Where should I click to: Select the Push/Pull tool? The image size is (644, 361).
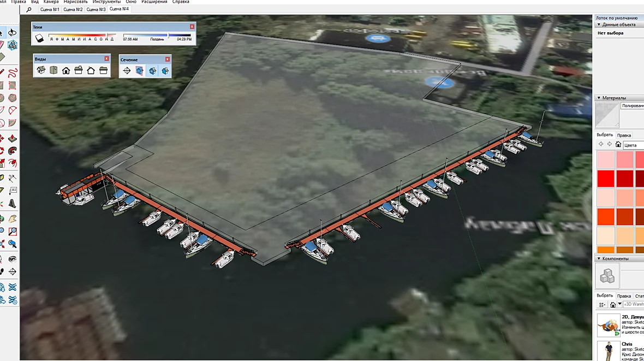[x=13, y=138]
